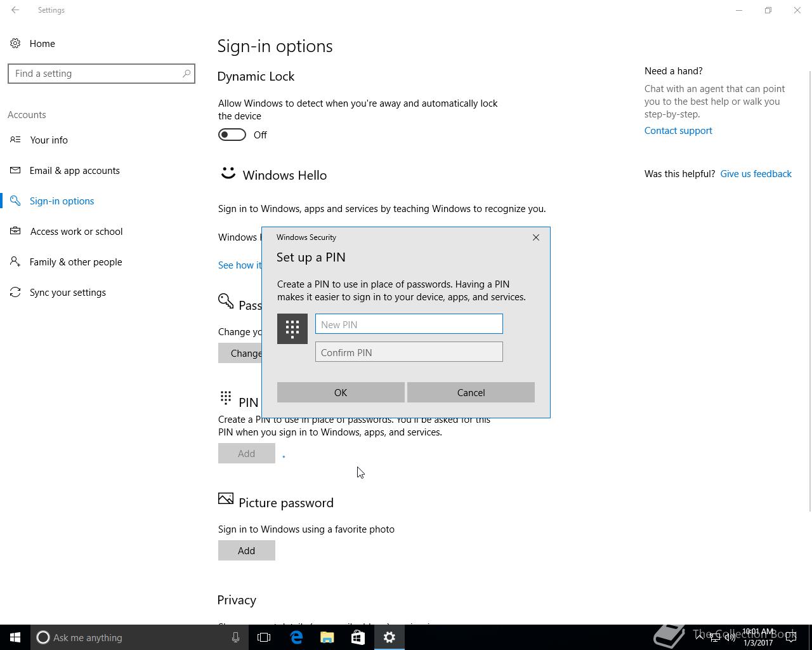Click the Find a setting search box
Viewport: 812px width, 650px height.
click(101, 74)
